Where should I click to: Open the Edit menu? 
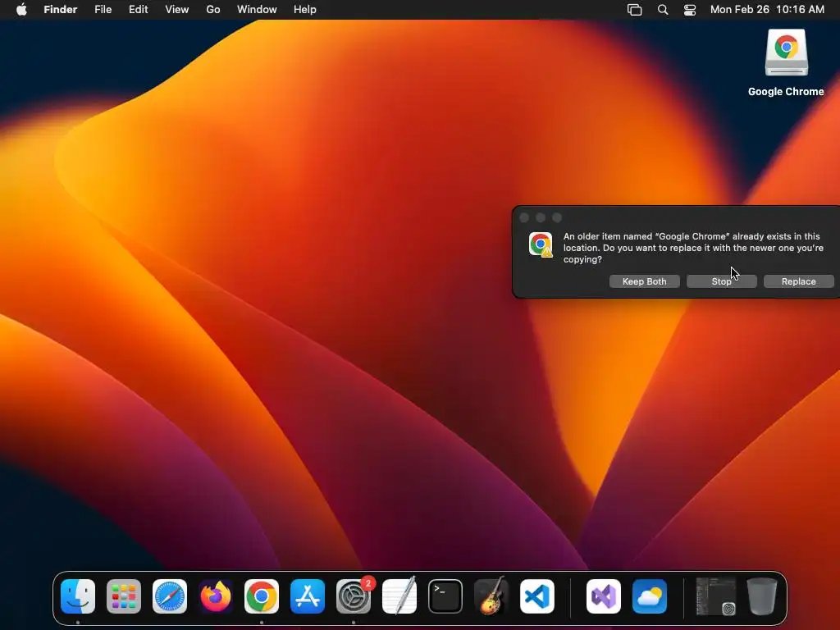138,10
